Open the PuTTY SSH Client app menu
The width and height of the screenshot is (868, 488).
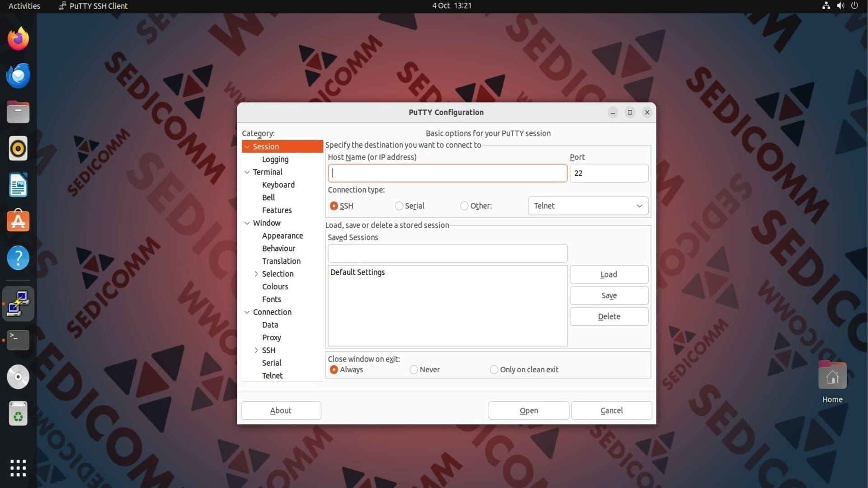pyautogui.click(x=93, y=6)
